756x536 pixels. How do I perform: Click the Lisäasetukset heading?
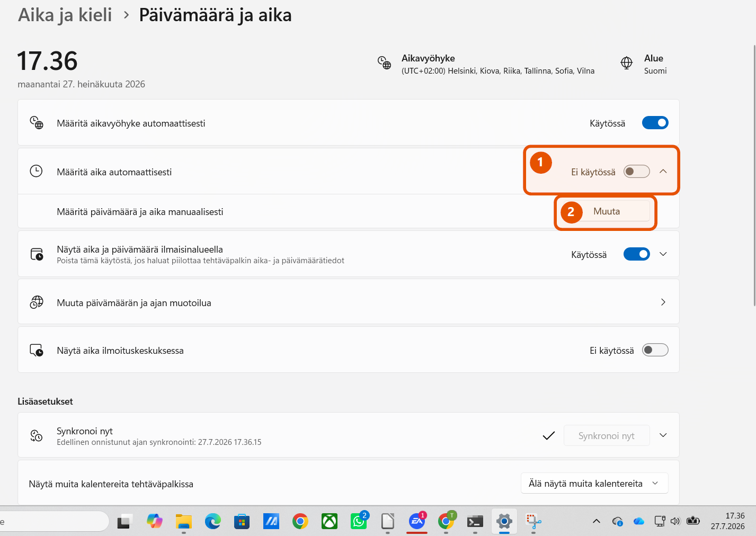click(x=45, y=401)
